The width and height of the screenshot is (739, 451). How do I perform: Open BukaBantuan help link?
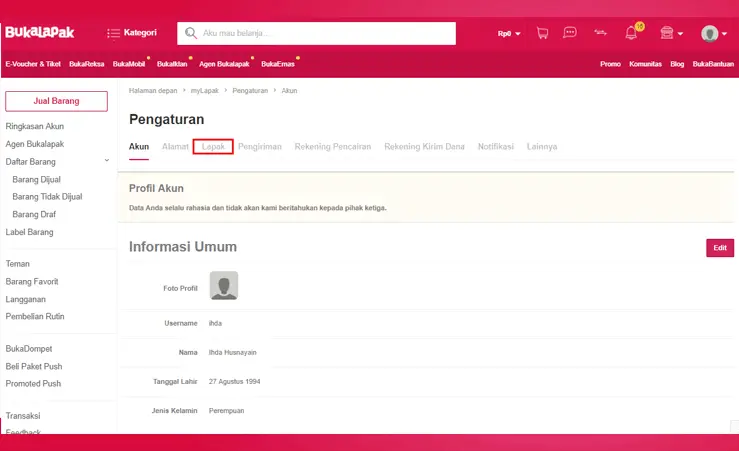[713, 64]
